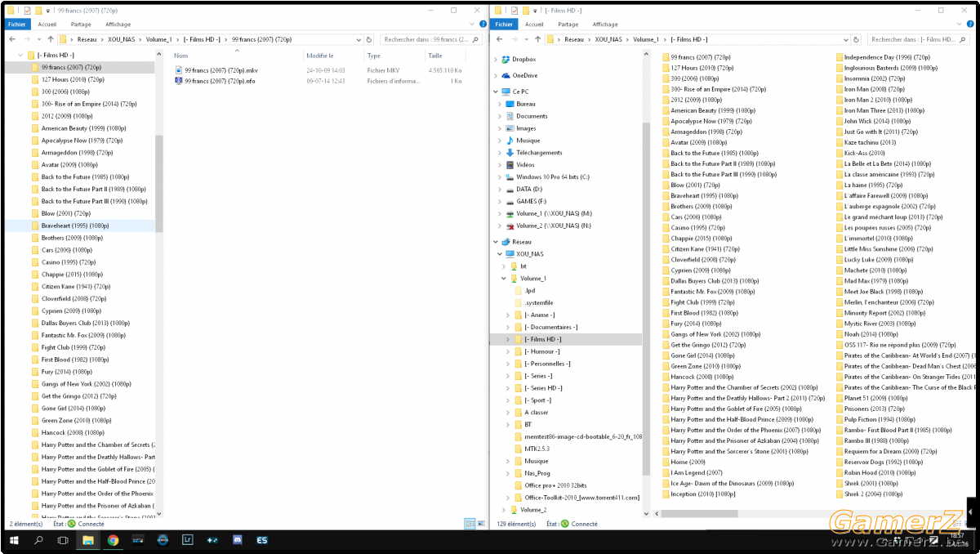Open the 99 francs .mkv file icon

click(179, 70)
